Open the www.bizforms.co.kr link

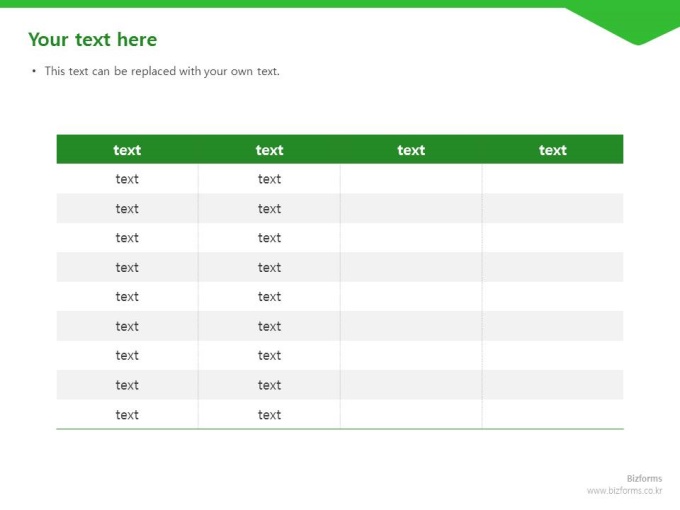(x=624, y=490)
